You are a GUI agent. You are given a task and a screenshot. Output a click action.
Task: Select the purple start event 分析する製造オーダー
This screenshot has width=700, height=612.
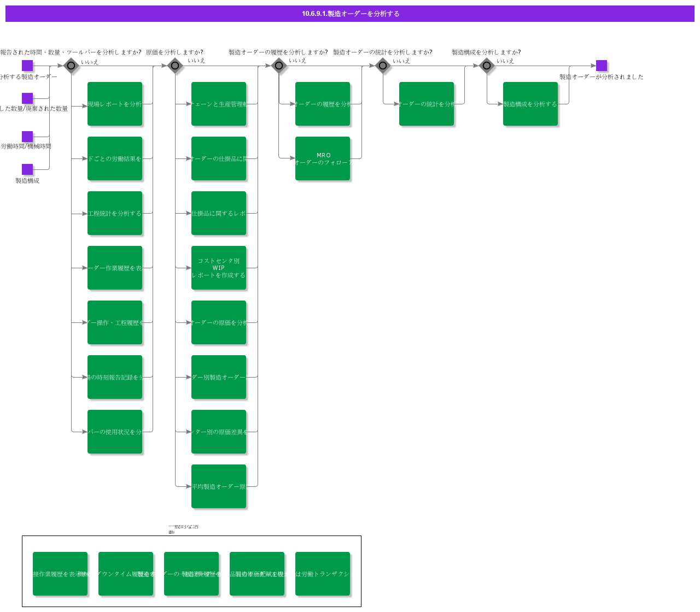click(27, 66)
